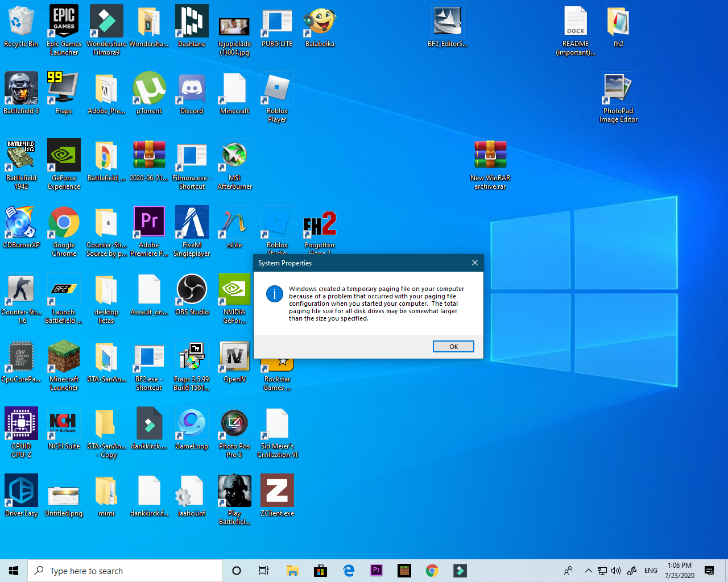Select the iaahci.inf file icon
728x582 pixels.
192,496
